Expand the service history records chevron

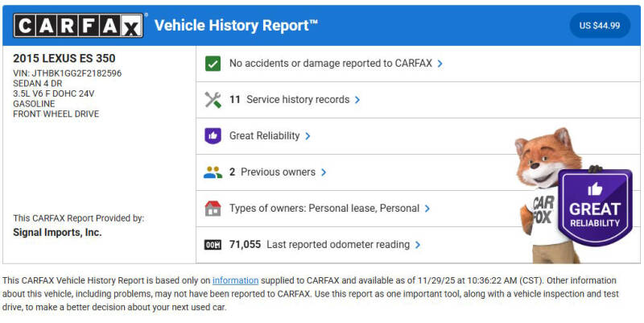pyautogui.click(x=357, y=100)
